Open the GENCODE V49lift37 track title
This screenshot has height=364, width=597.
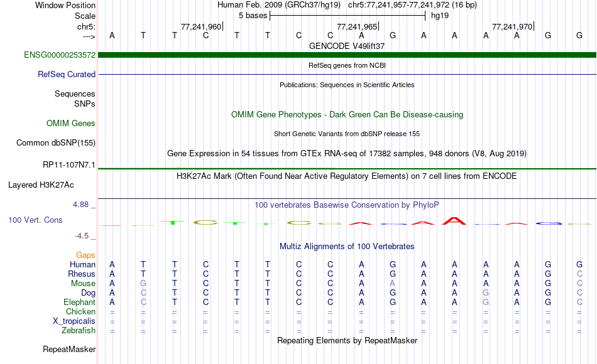tap(347, 46)
